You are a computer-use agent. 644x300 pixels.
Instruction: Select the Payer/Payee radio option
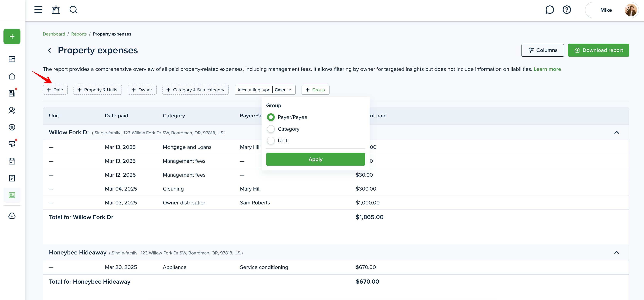pos(271,117)
